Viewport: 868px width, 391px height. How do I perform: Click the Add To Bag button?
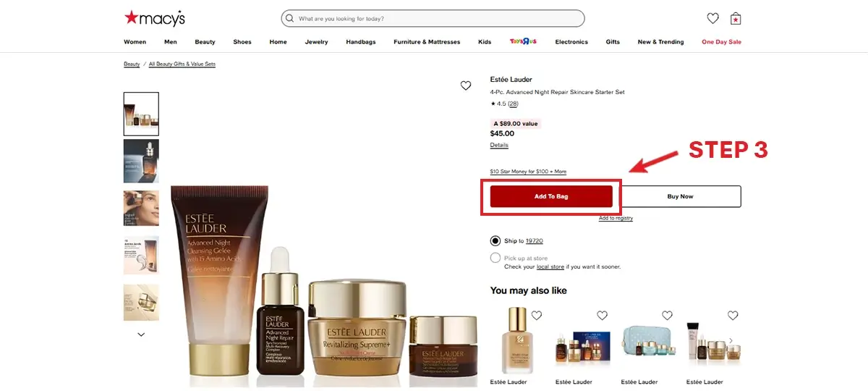[551, 197]
